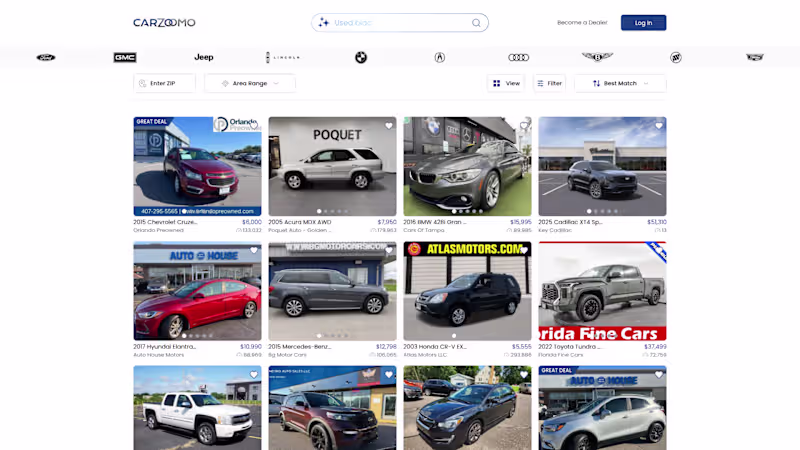Click the $12,798 price
The height and width of the screenshot is (450, 800).
(x=386, y=346)
